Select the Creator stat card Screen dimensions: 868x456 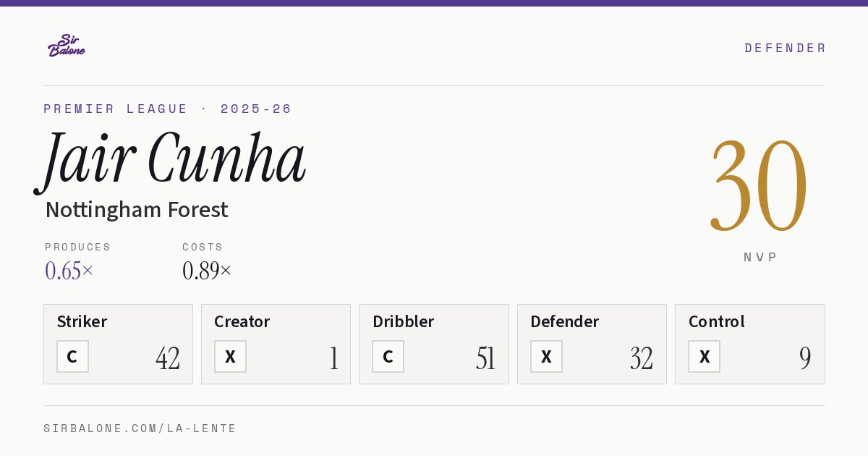click(x=276, y=344)
